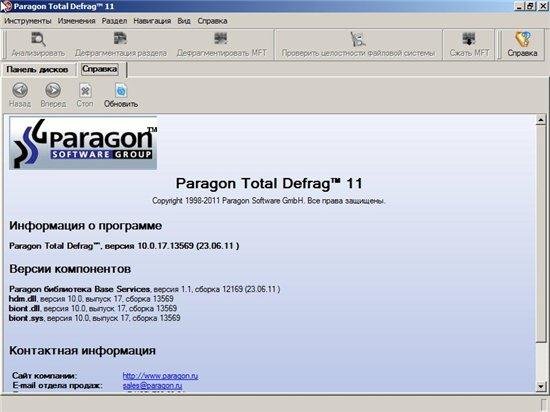Image resolution: width=550 pixels, height=412 pixels.
Task: Open the Раздел menu
Action: click(114, 21)
